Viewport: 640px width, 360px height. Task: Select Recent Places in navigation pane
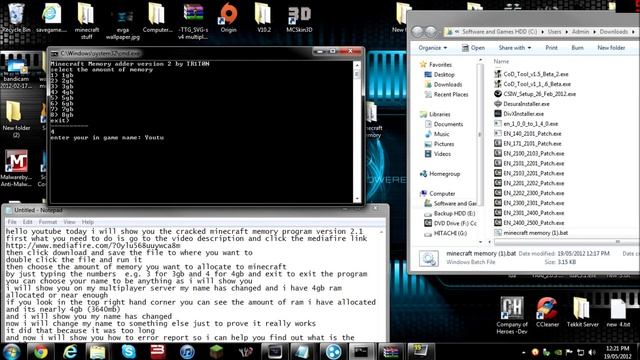pyautogui.click(x=447, y=94)
